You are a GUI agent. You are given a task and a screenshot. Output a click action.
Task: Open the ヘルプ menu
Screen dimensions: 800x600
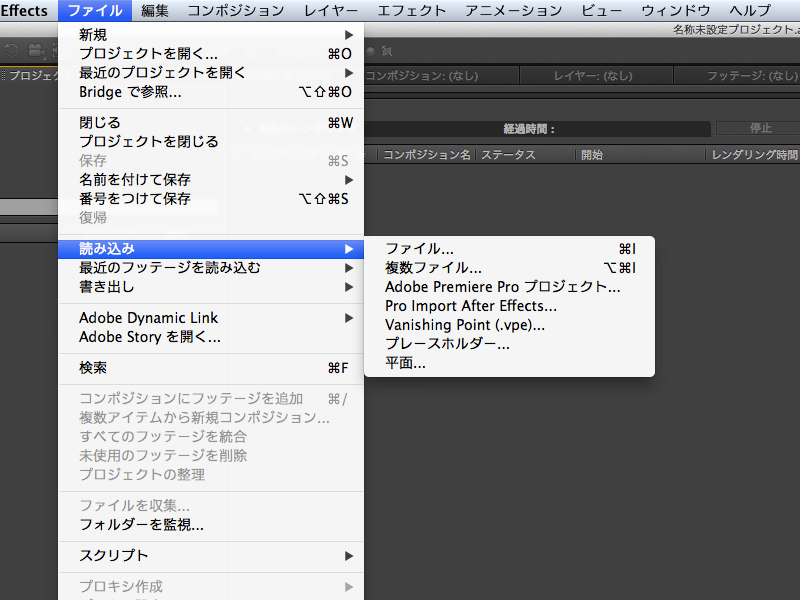[x=750, y=10]
